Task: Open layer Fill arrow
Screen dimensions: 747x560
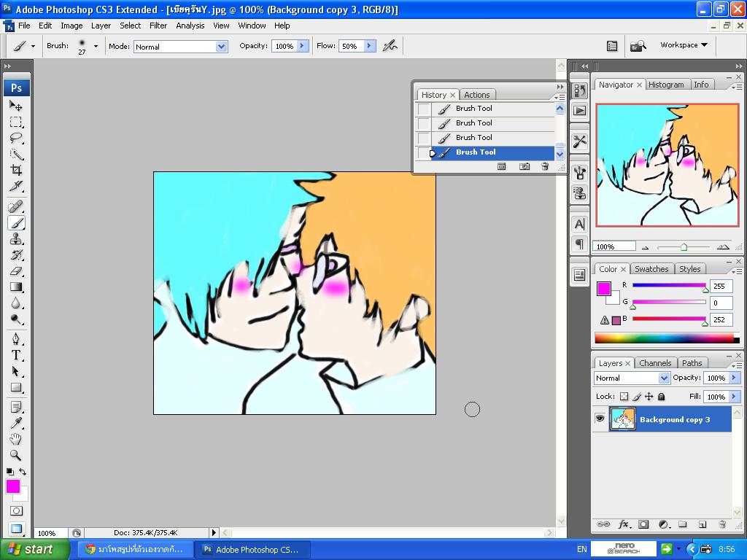Action: [734, 396]
